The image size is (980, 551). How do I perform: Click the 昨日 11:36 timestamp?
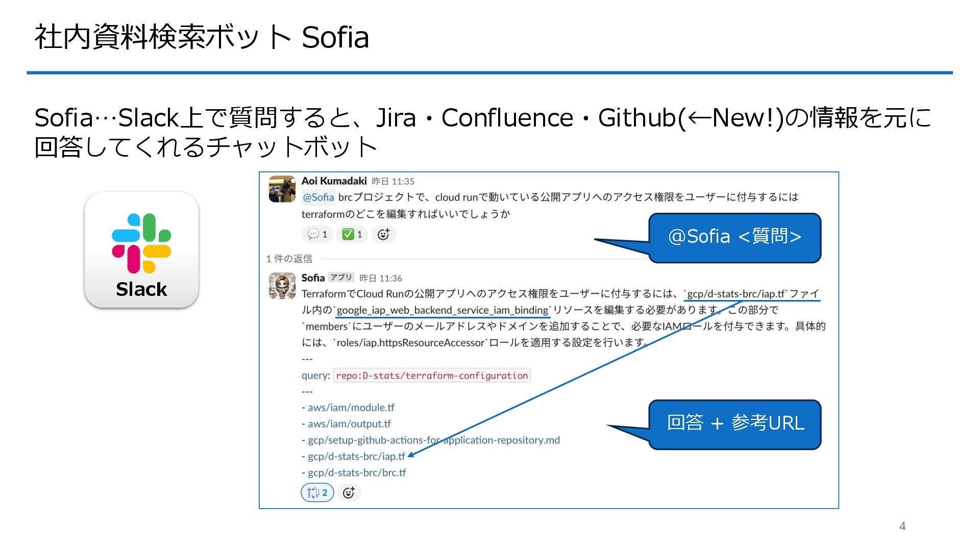click(380, 278)
